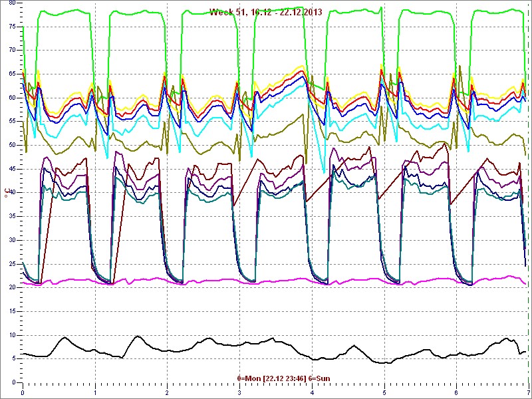
Task: Select the y-axis label 55
Action: click(12, 122)
